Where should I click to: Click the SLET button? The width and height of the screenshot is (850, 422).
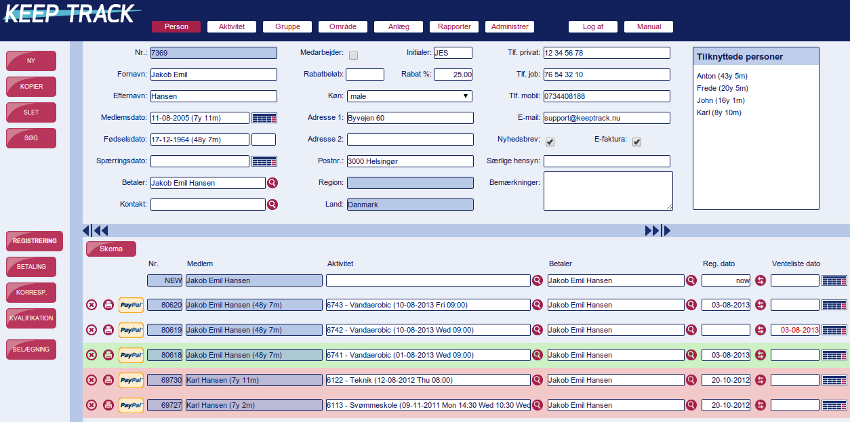(x=31, y=112)
